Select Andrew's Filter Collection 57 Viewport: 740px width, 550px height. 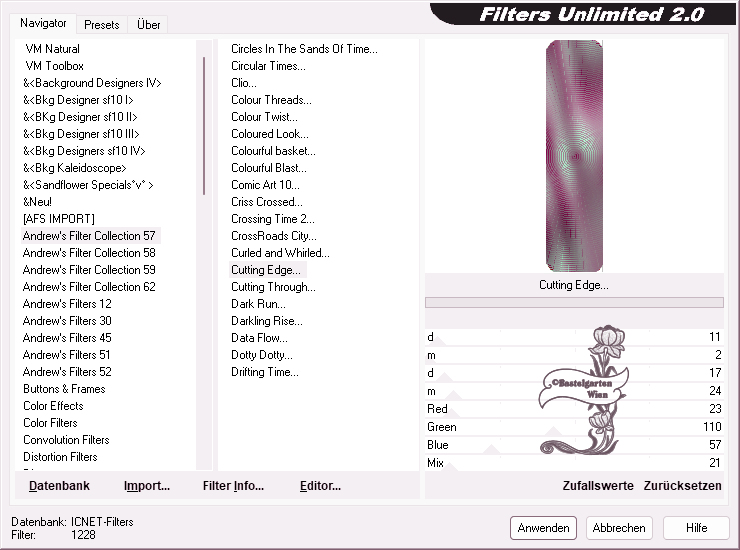click(x=89, y=236)
